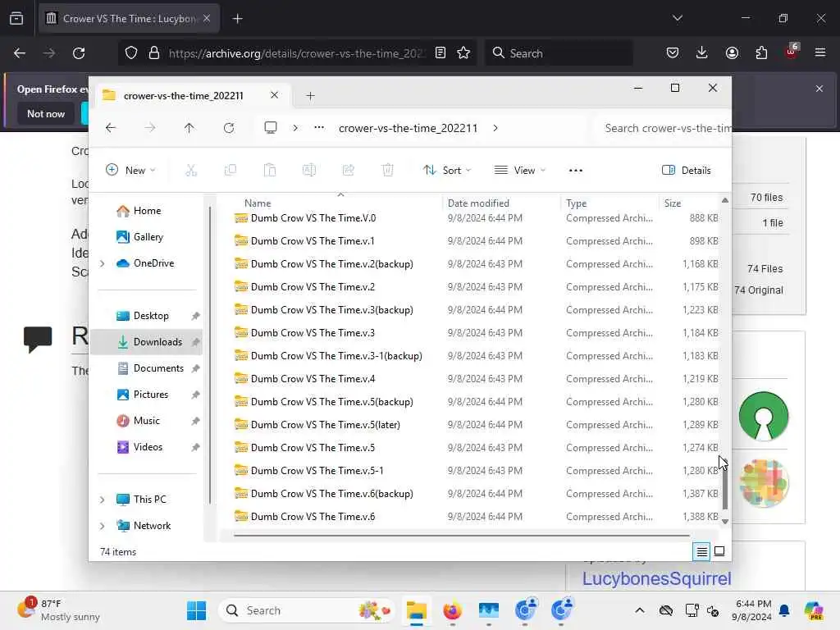Go back in File Explorer navigation
Viewport: 840px width, 630px height.
point(111,128)
